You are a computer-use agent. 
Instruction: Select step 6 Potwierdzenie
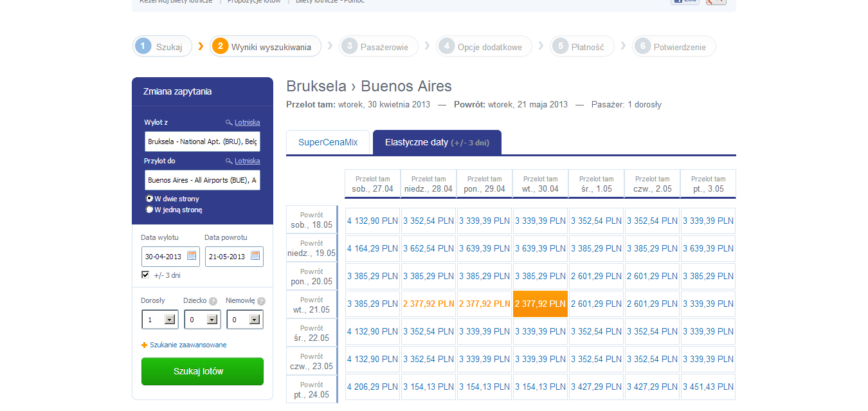pyautogui.click(x=674, y=46)
